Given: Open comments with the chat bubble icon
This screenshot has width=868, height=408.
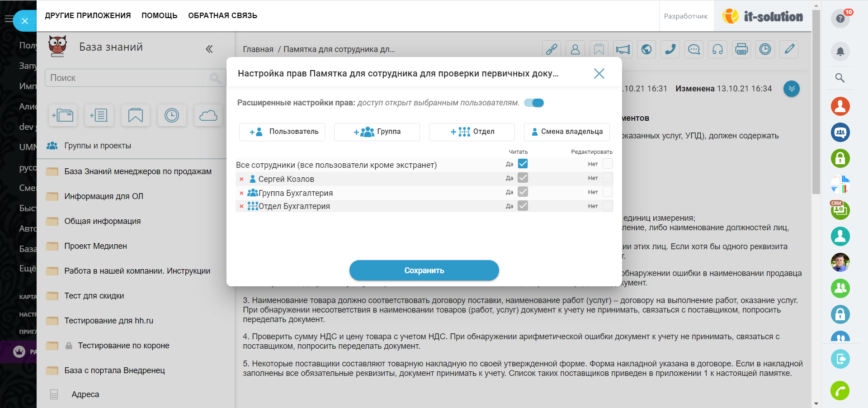Looking at the screenshot, I should [x=694, y=49].
